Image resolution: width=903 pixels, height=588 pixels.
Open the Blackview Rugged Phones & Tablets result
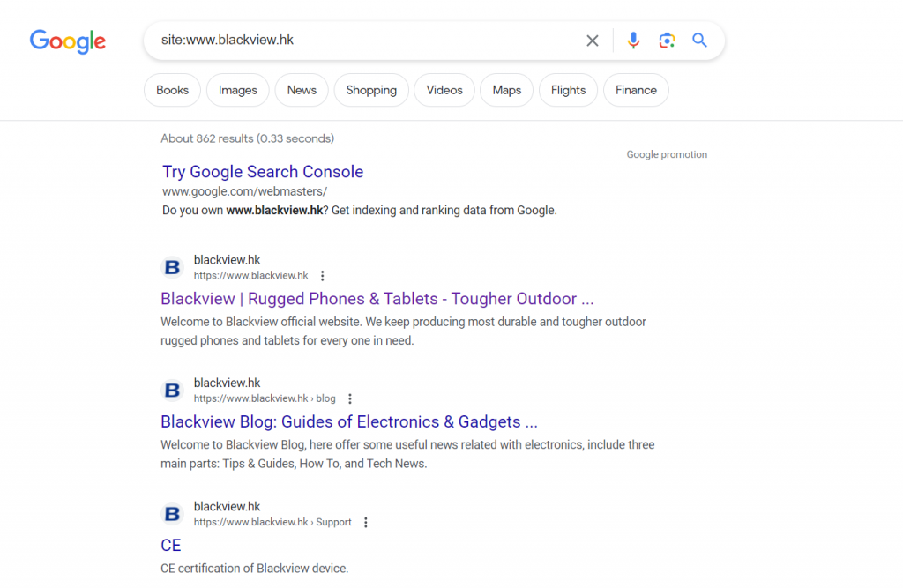[x=377, y=299]
